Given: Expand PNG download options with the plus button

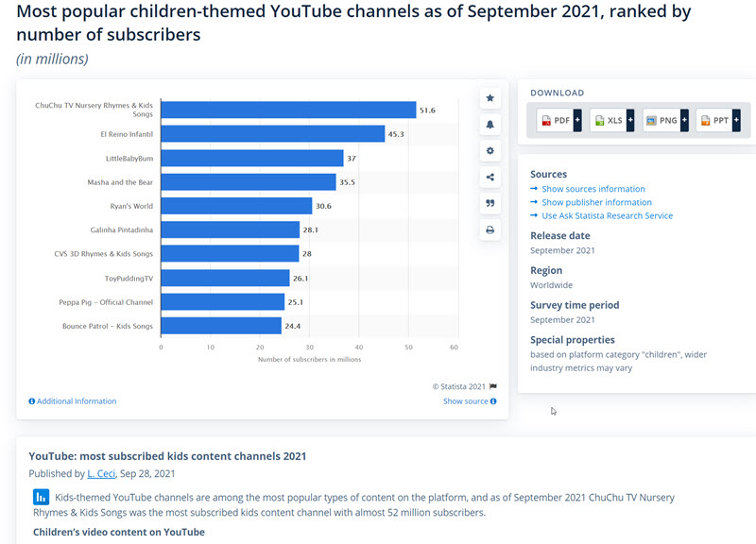Looking at the screenshot, I should point(684,120).
